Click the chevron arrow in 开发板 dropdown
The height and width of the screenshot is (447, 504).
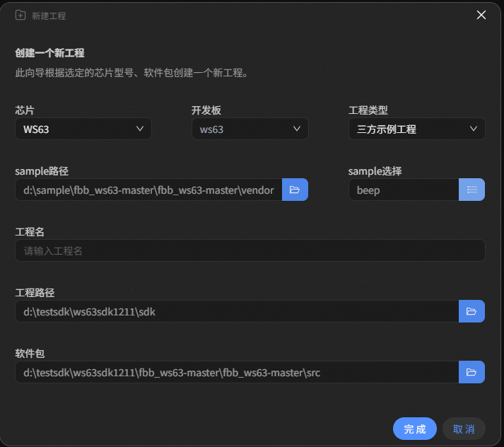click(297, 129)
